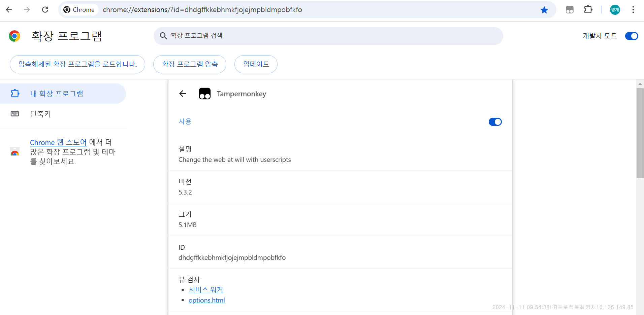
Task: Open the options.html link
Action: point(206,300)
